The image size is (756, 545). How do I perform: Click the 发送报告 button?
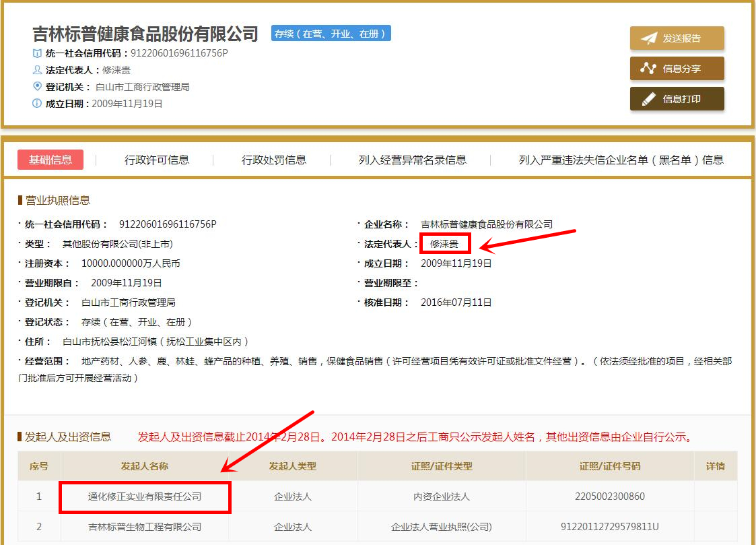tap(677, 38)
